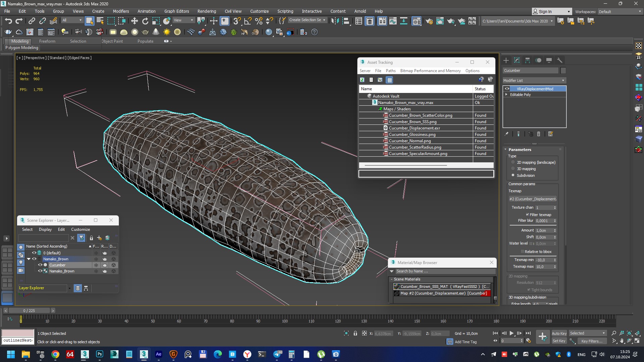Open the Mirror tool
The width and height of the screenshot is (644, 362).
tap(335, 21)
